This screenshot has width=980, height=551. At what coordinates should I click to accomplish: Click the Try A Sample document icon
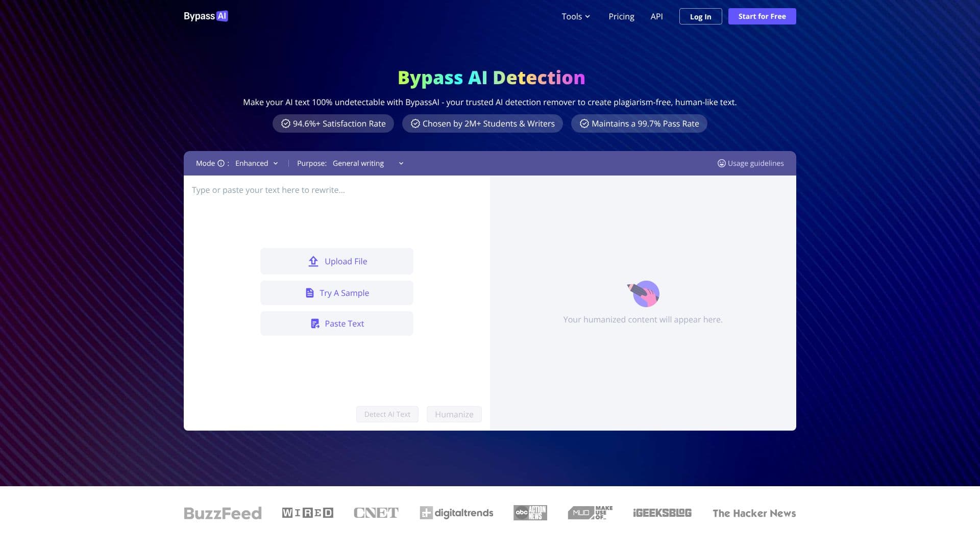point(309,293)
